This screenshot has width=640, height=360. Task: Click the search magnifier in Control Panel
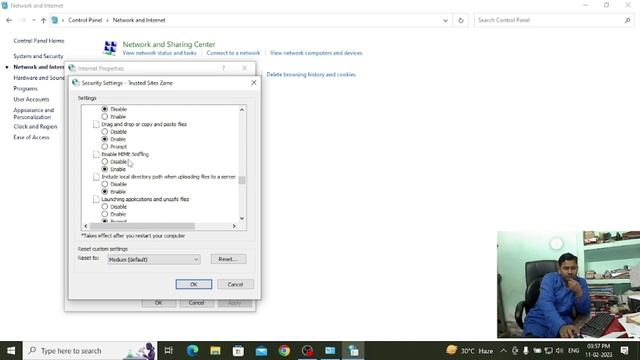(627, 20)
